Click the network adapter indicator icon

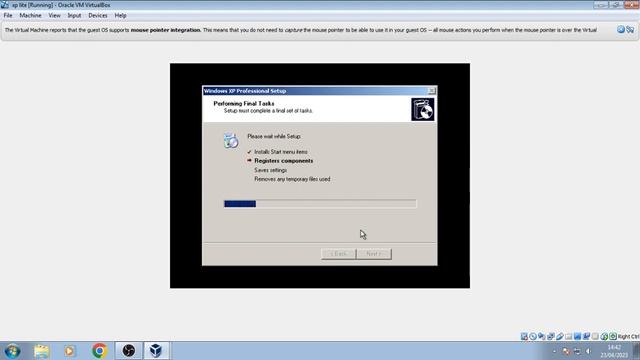pyautogui.click(x=551, y=336)
